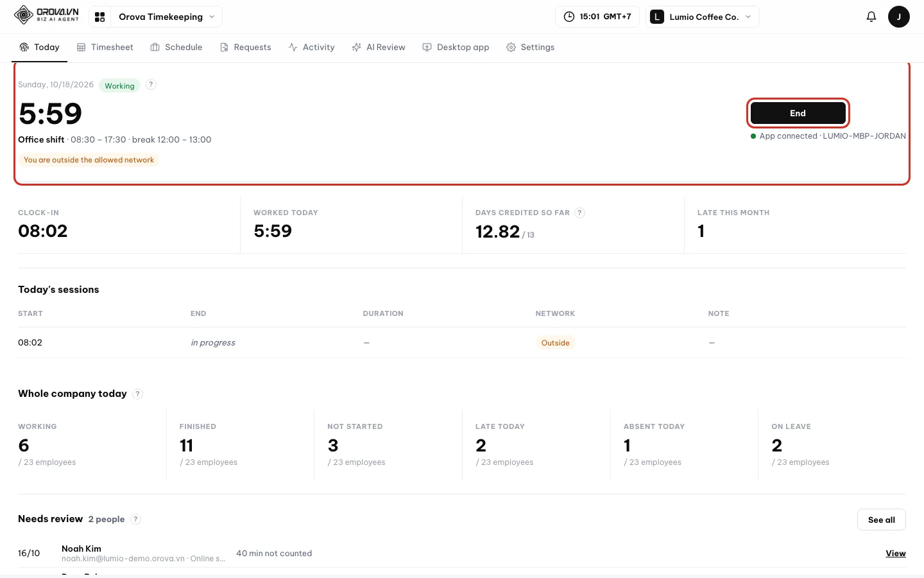
Task: Select the 08:02 session start cell
Action: coord(30,342)
